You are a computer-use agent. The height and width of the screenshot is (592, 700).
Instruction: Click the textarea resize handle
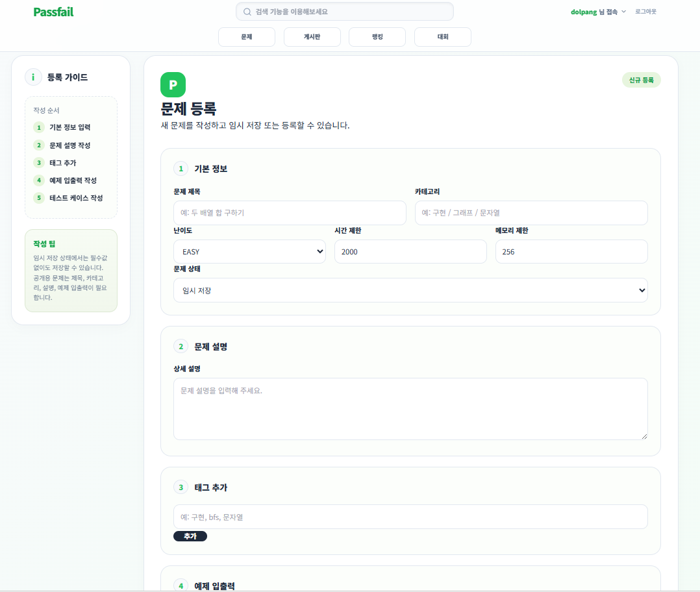pos(644,436)
